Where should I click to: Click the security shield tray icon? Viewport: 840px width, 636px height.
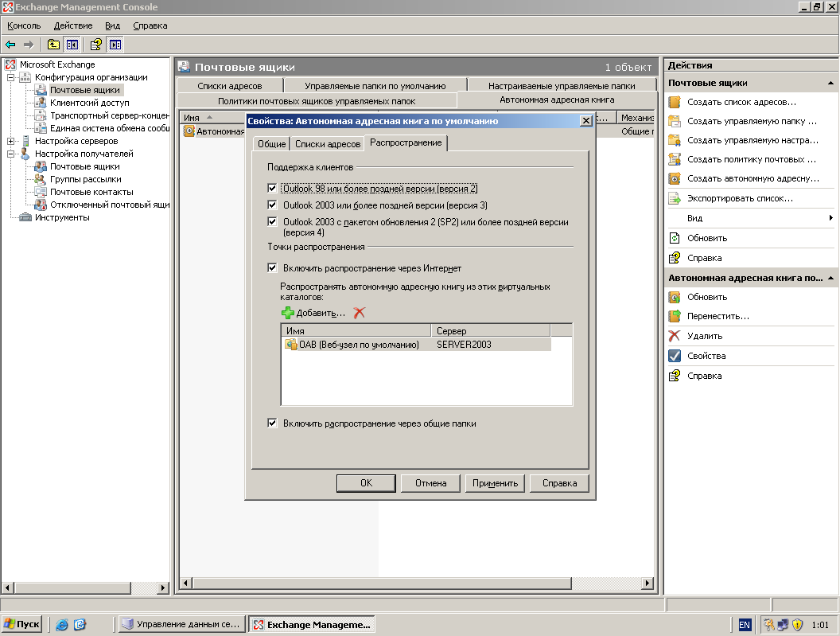tap(797, 625)
